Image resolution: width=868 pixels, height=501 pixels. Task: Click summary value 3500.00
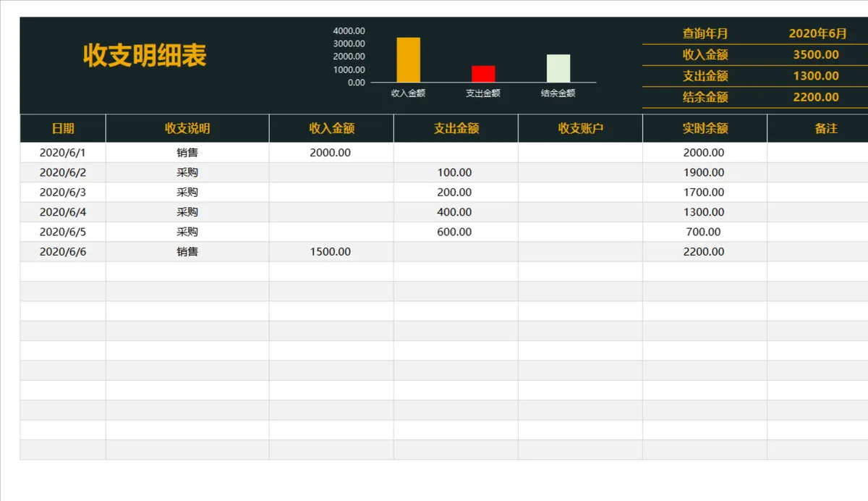(x=816, y=54)
